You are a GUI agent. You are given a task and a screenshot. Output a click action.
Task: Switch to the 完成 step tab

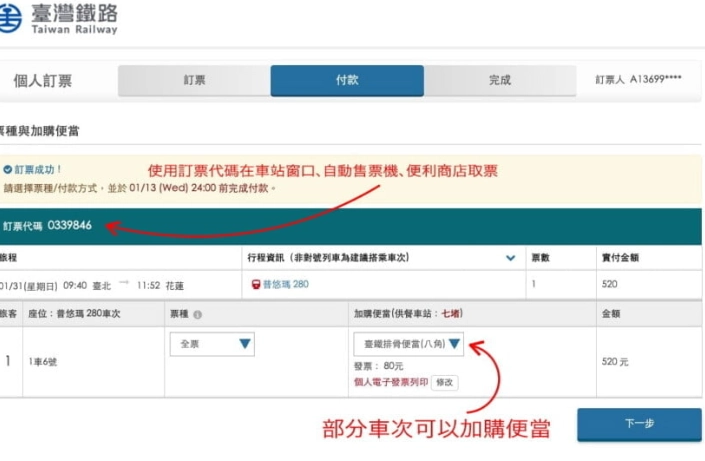(500, 81)
